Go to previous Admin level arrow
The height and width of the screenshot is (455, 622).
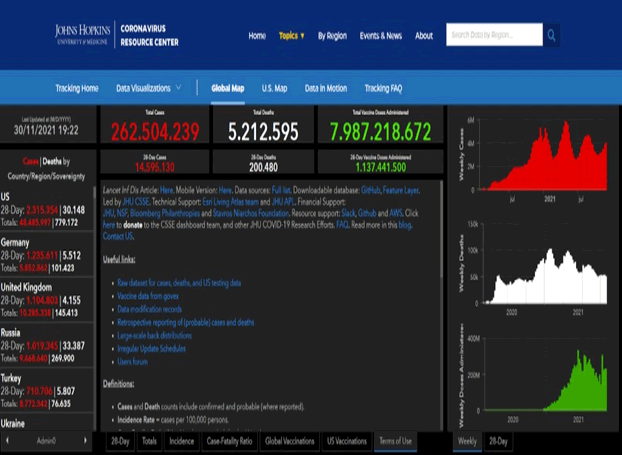click(x=7, y=440)
